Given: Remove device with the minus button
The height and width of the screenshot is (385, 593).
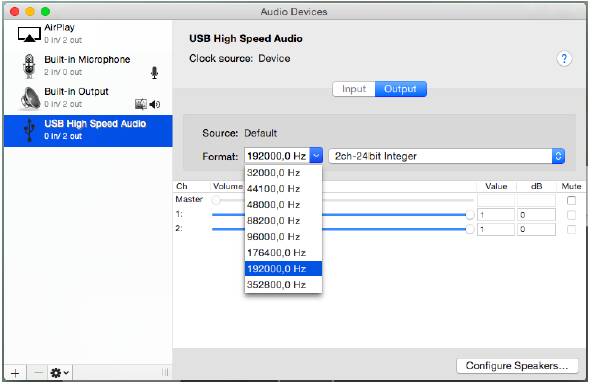Looking at the screenshot, I should [x=38, y=373].
